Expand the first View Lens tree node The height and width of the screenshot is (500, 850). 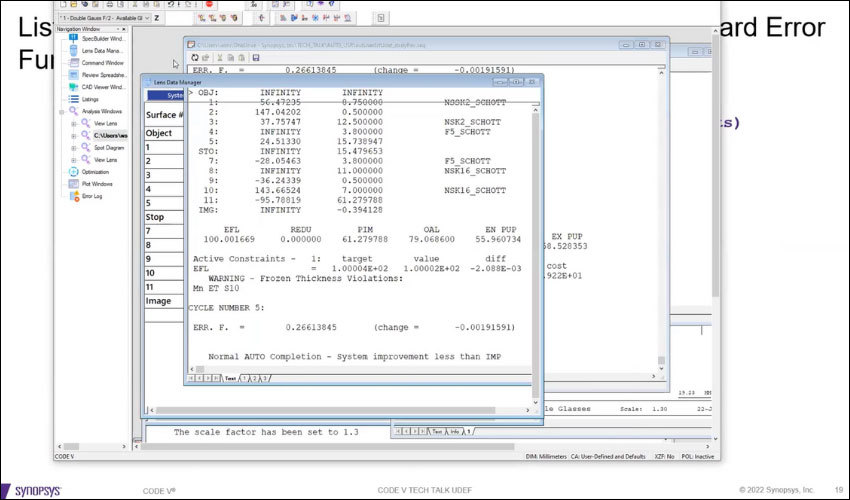73,123
